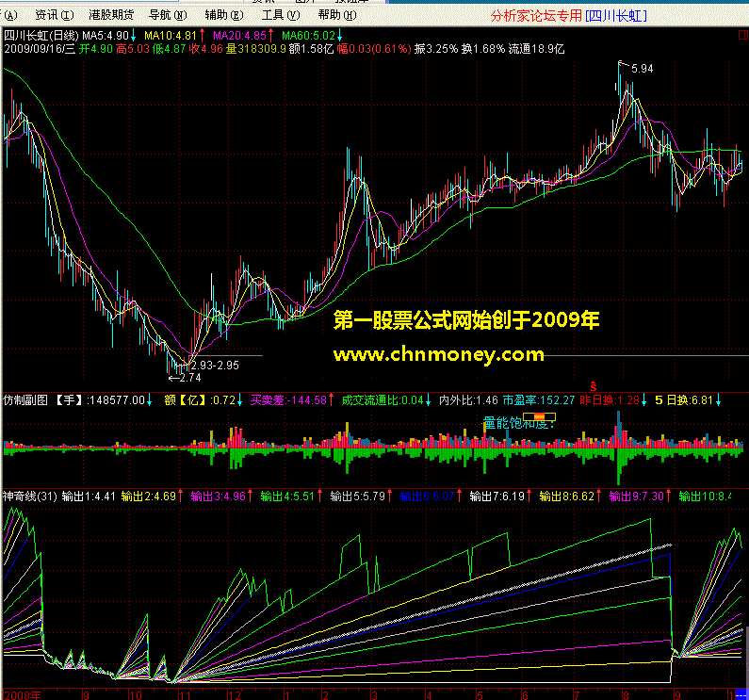Click the change value 幅0.03(0.61%)

(374, 49)
